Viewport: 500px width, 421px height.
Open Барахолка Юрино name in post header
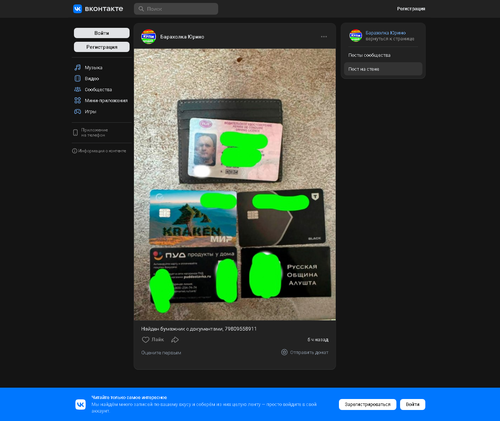coord(182,37)
